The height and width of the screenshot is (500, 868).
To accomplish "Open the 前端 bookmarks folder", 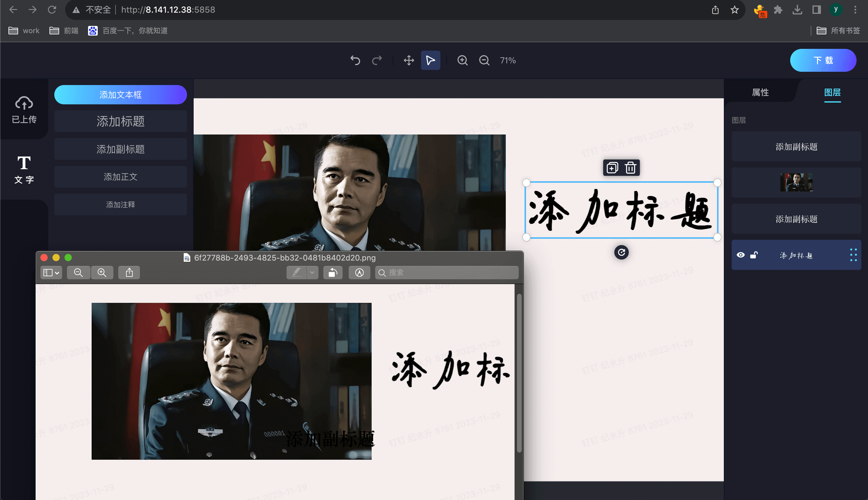I will click(64, 30).
